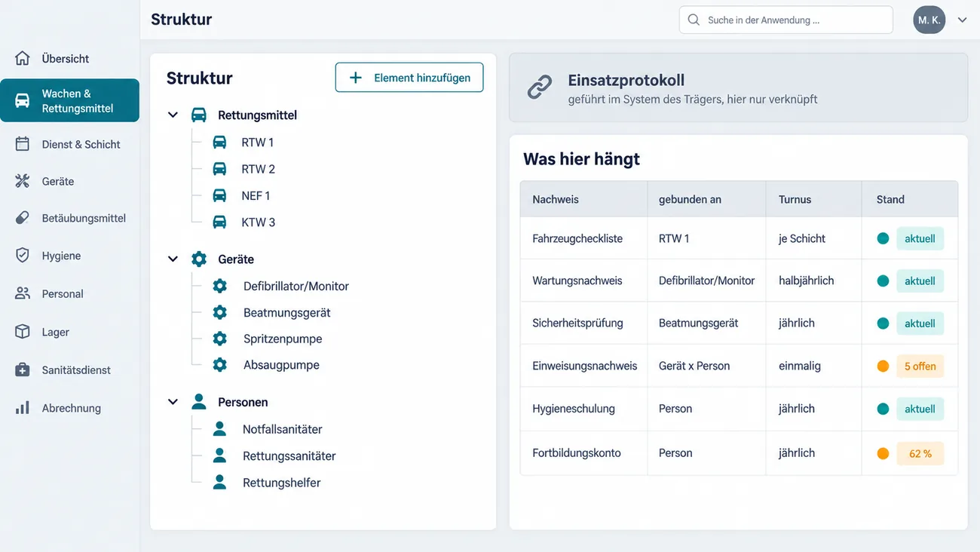Select Rettungshelfer tree item

click(x=281, y=483)
